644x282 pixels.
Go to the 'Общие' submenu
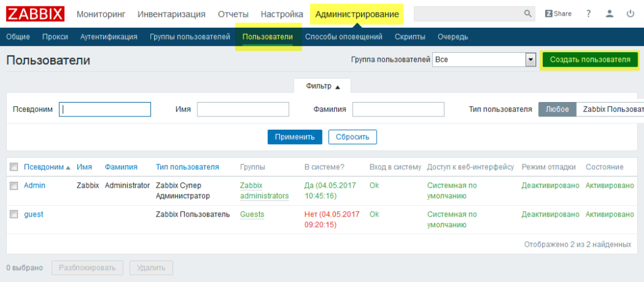pyautogui.click(x=18, y=37)
